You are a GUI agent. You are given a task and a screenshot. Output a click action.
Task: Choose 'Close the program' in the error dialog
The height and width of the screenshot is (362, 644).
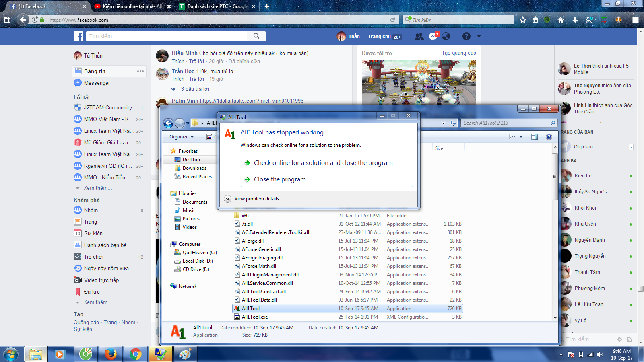pyautogui.click(x=327, y=179)
